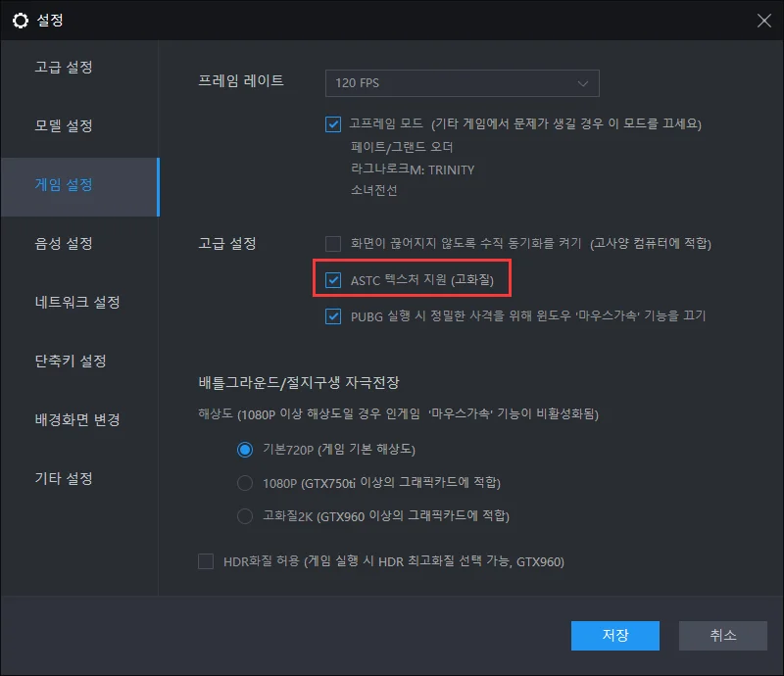Click the settings gear icon in title bar
The image size is (784, 676).
click(21, 21)
